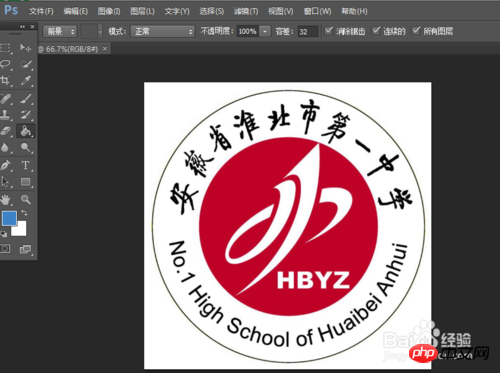Click the pattern preview swatch in options bar
Screen dimensions: 500x373
point(89,32)
